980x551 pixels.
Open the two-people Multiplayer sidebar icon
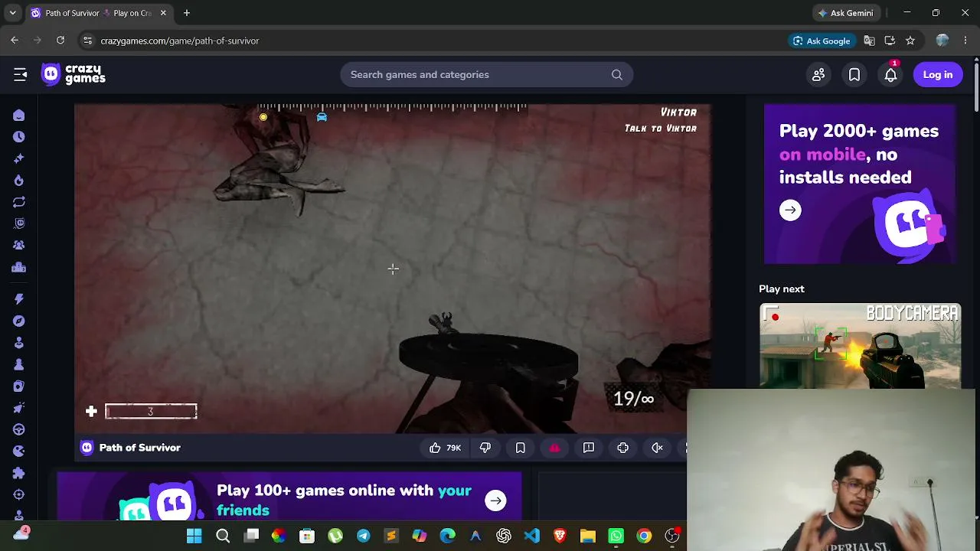click(19, 245)
